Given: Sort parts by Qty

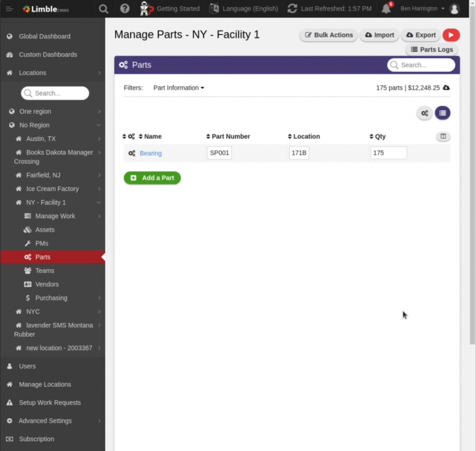Looking at the screenshot, I should pos(377,137).
